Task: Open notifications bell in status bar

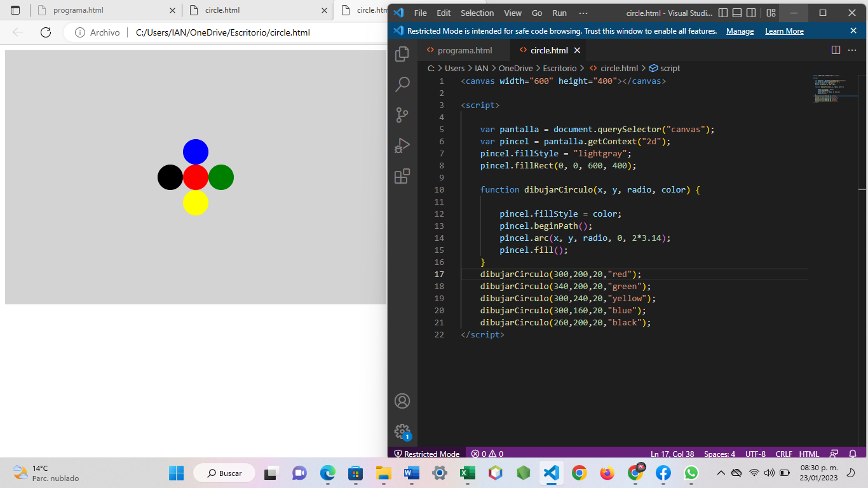Action: pyautogui.click(x=853, y=454)
